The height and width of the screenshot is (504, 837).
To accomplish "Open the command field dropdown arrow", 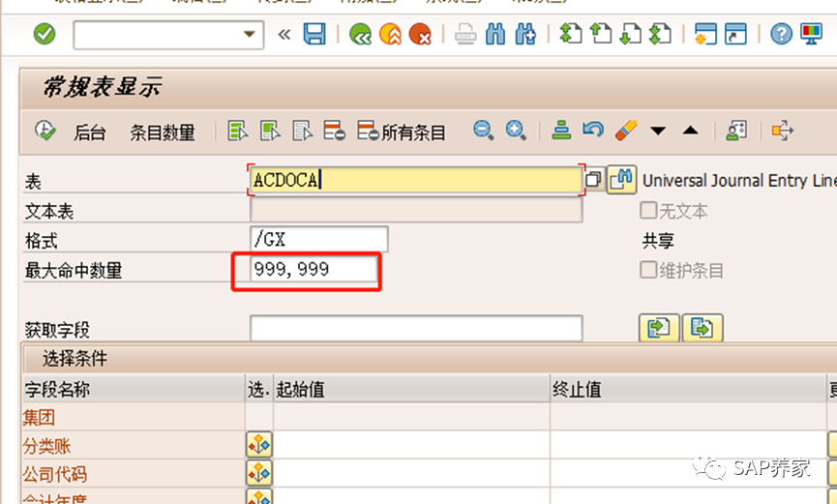I will pyautogui.click(x=249, y=34).
